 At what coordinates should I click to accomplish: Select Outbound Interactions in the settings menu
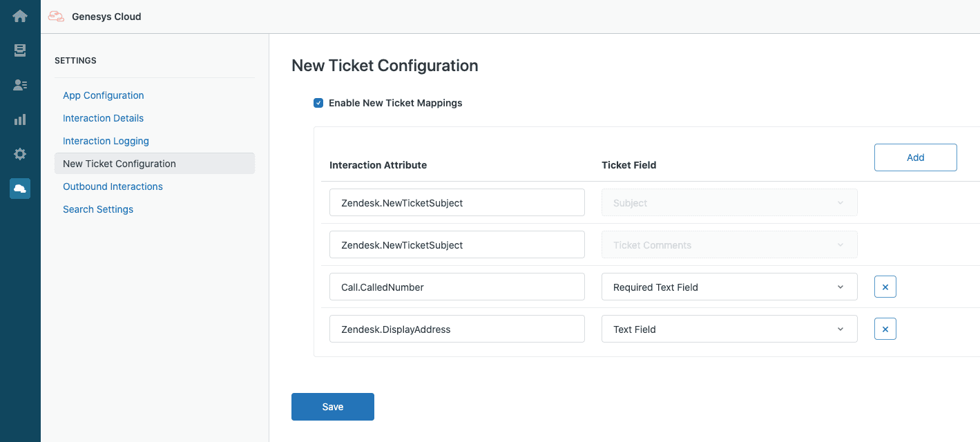click(x=113, y=186)
